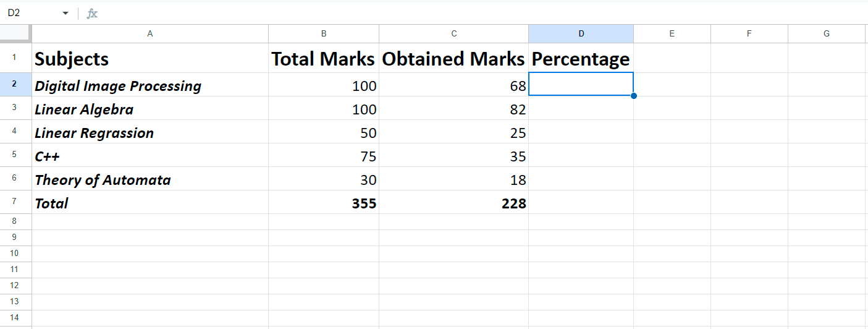Screen dimensions: 868x329
Task: Select column B header
Action: (x=324, y=34)
